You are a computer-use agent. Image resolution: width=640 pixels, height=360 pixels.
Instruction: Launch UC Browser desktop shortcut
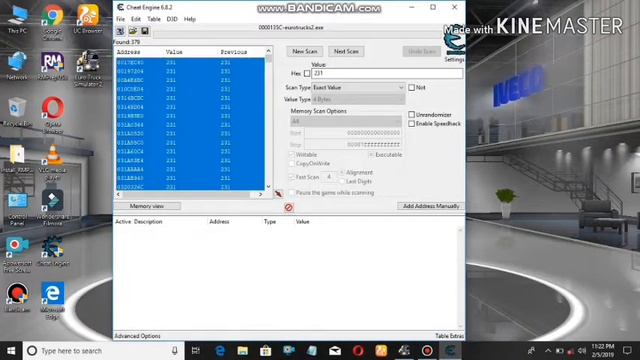tap(88, 20)
